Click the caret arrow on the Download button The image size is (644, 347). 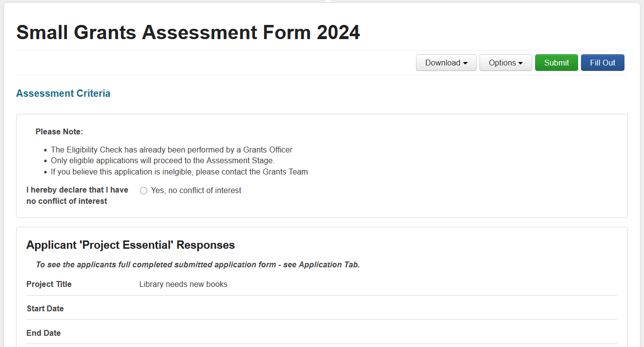coord(465,63)
